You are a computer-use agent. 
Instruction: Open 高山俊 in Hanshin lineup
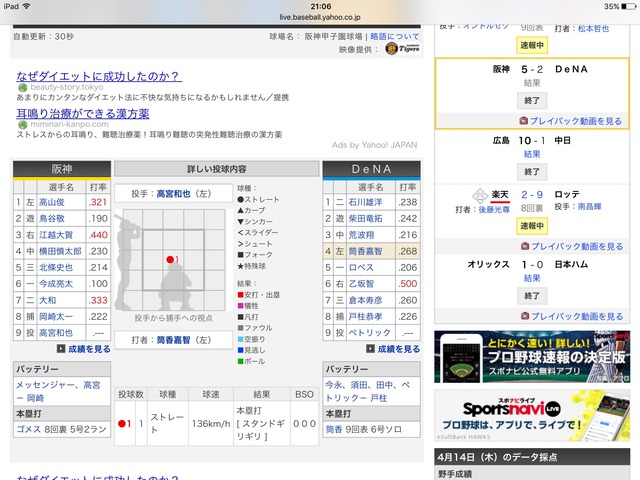[52, 202]
